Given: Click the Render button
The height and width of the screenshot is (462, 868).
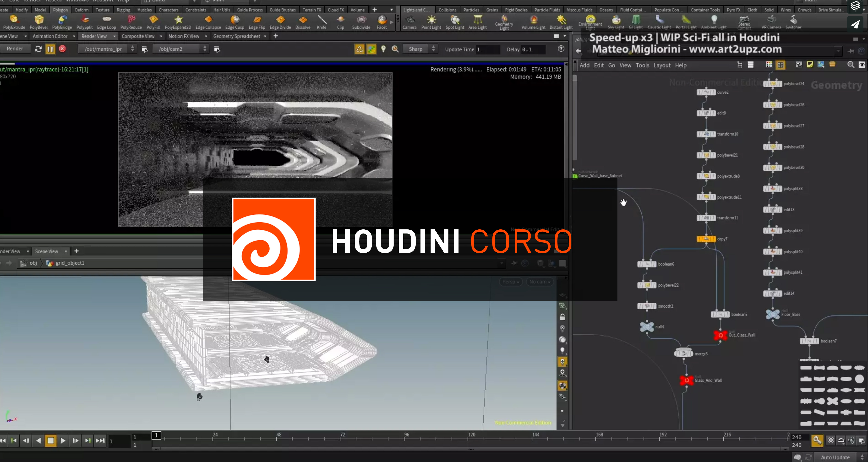Looking at the screenshot, I should [x=15, y=49].
